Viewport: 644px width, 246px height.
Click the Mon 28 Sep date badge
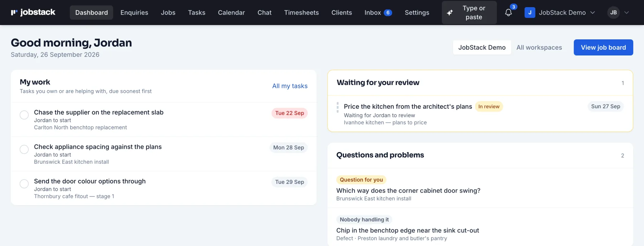pos(288,148)
